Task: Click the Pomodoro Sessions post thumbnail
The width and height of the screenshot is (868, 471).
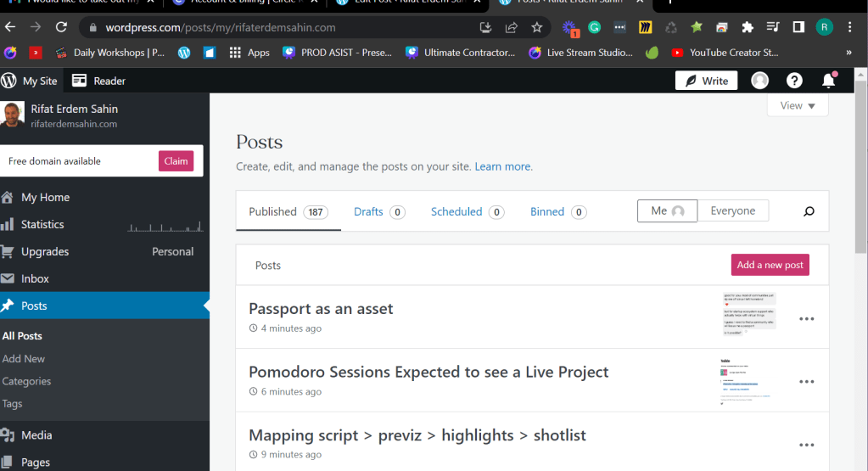Action: coord(746,381)
